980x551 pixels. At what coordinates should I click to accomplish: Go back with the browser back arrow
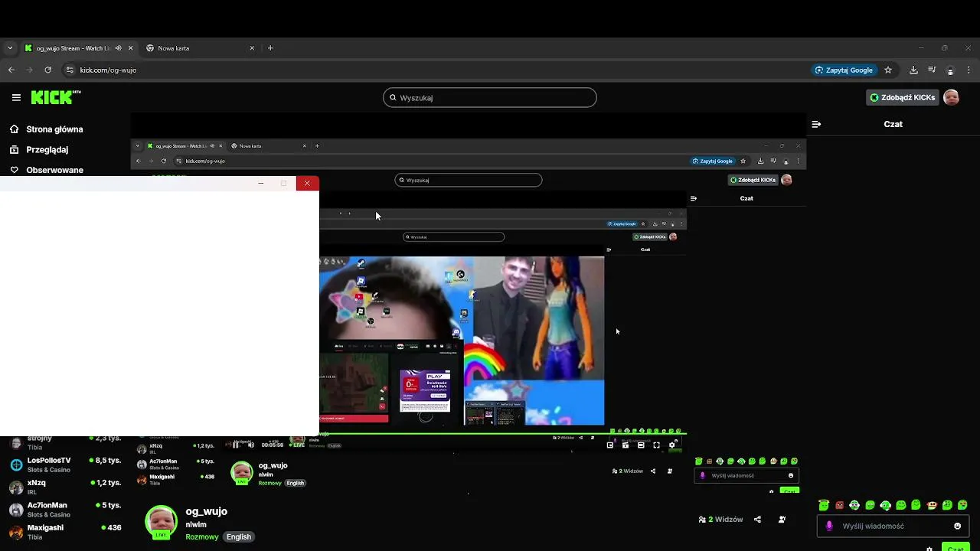pos(11,70)
